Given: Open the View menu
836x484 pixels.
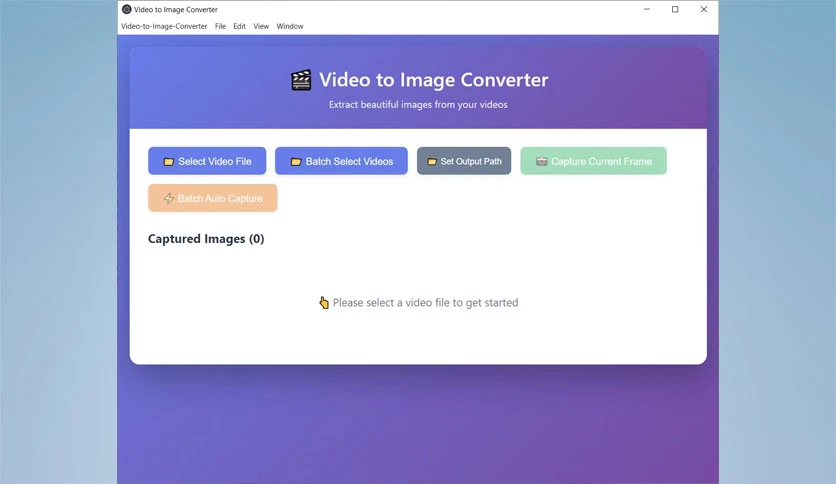Looking at the screenshot, I should coord(261,26).
